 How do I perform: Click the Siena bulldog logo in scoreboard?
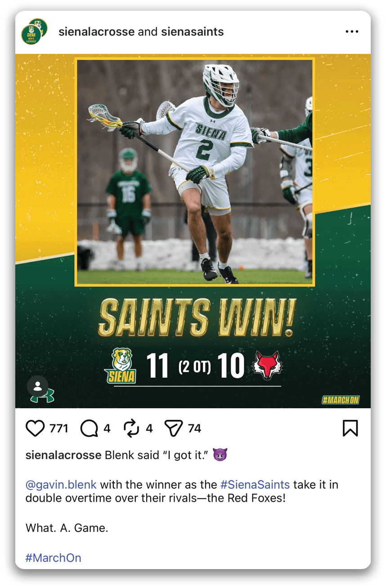[121, 365]
